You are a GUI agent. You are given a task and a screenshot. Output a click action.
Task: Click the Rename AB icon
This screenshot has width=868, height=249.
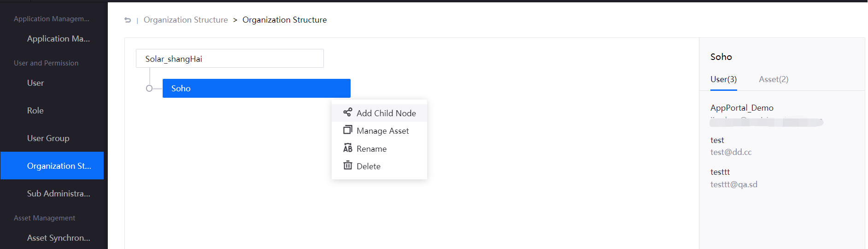pyautogui.click(x=347, y=148)
